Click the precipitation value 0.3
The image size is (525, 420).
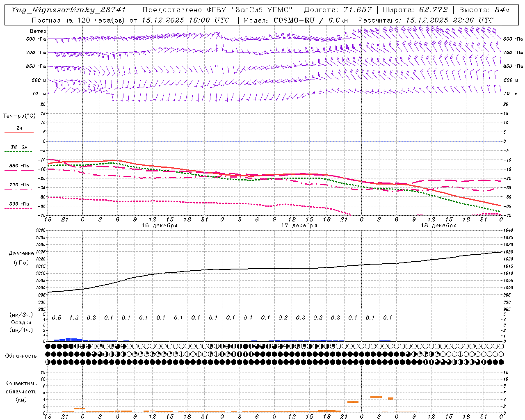click(91, 317)
